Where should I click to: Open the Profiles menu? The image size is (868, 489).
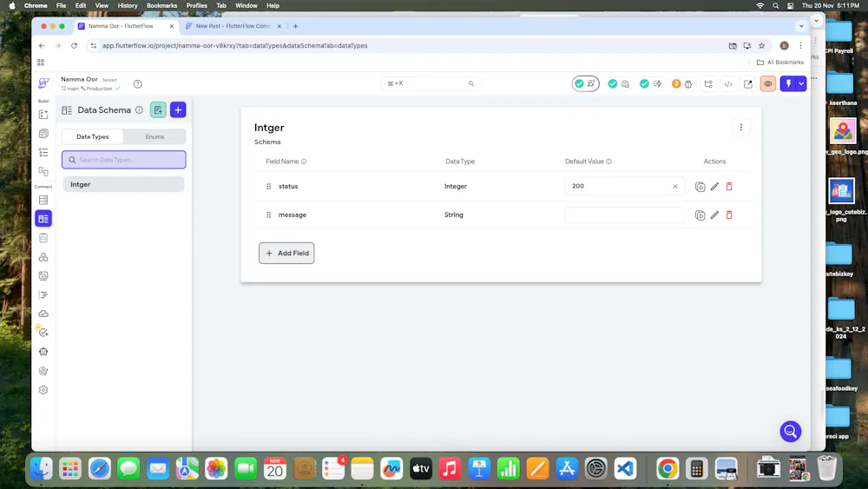tap(196, 5)
